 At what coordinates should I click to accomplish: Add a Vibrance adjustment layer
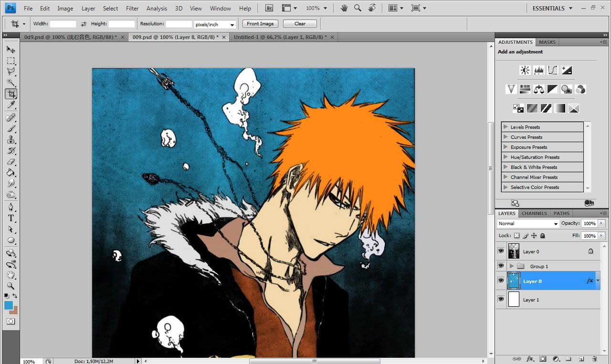(511, 89)
